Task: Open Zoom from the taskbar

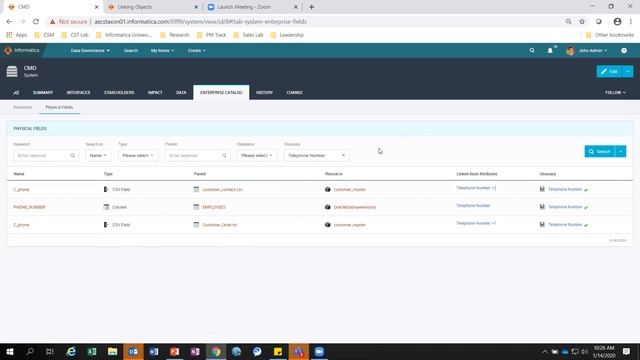Action: click(319, 351)
